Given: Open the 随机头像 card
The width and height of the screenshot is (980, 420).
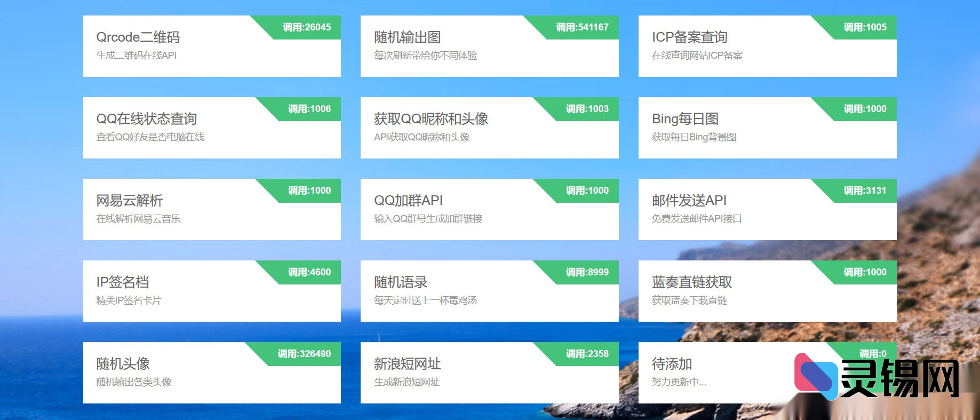Looking at the screenshot, I should point(212,373).
